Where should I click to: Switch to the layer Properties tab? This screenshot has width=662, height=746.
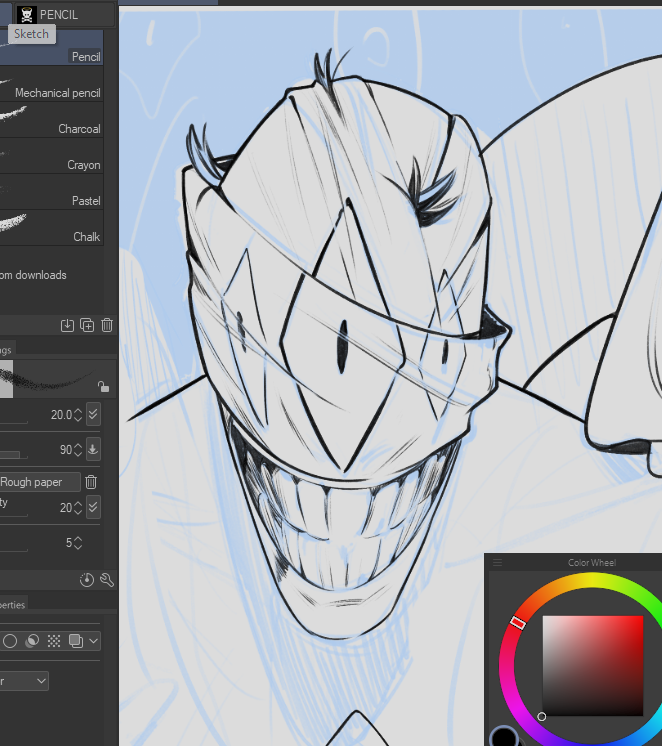pyautogui.click(x=13, y=605)
